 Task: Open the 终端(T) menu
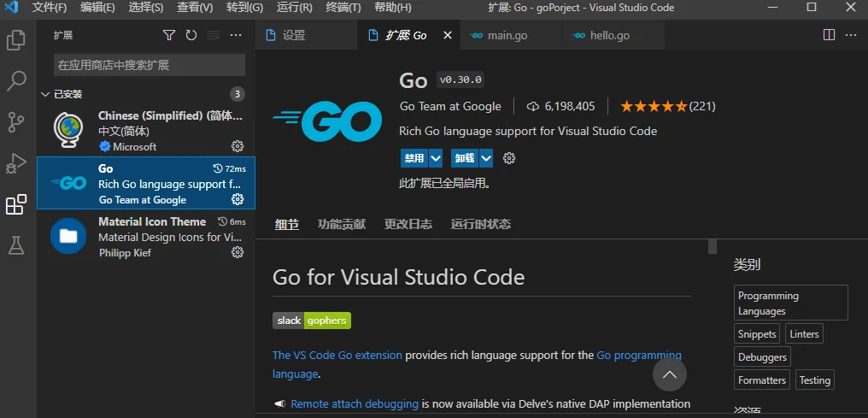[343, 8]
